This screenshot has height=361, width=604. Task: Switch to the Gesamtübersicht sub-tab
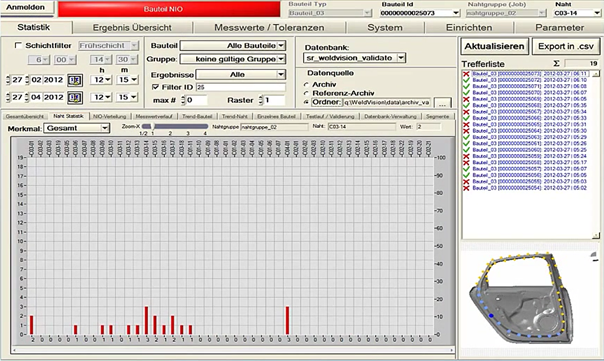25,116
